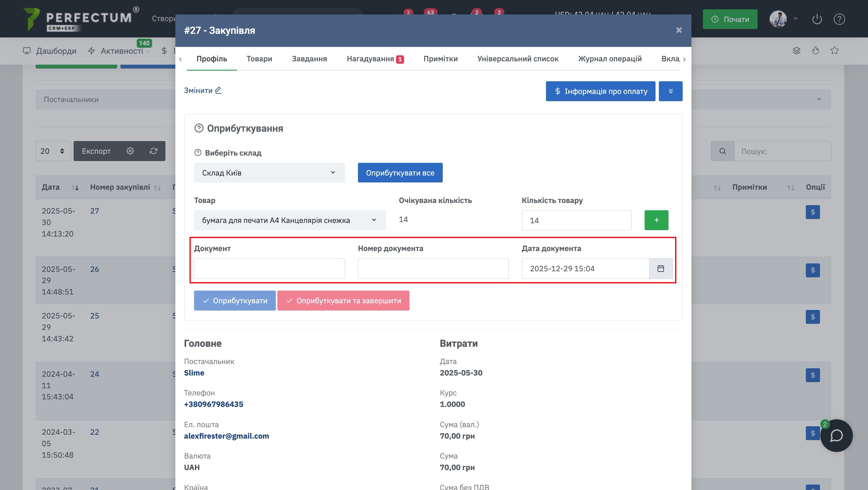Expand the Склад Київ warehouse dropdown
Viewport: 868px width, 490px height.
pyautogui.click(x=269, y=173)
